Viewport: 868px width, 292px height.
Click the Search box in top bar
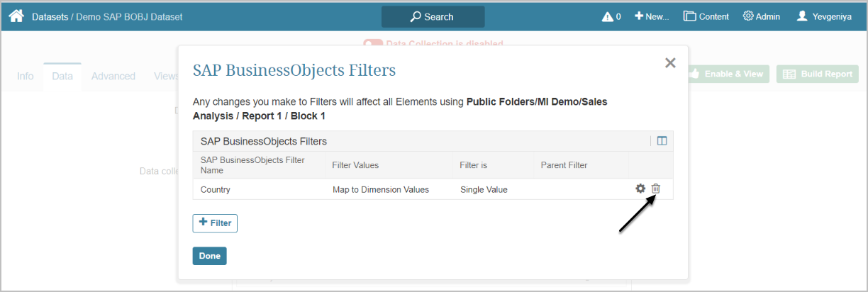[x=433, y=16]
